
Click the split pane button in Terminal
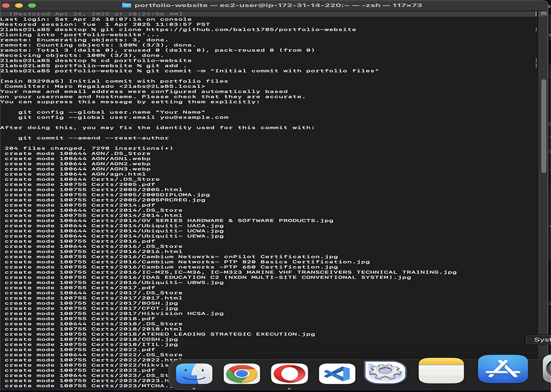(x=543, y=14)
